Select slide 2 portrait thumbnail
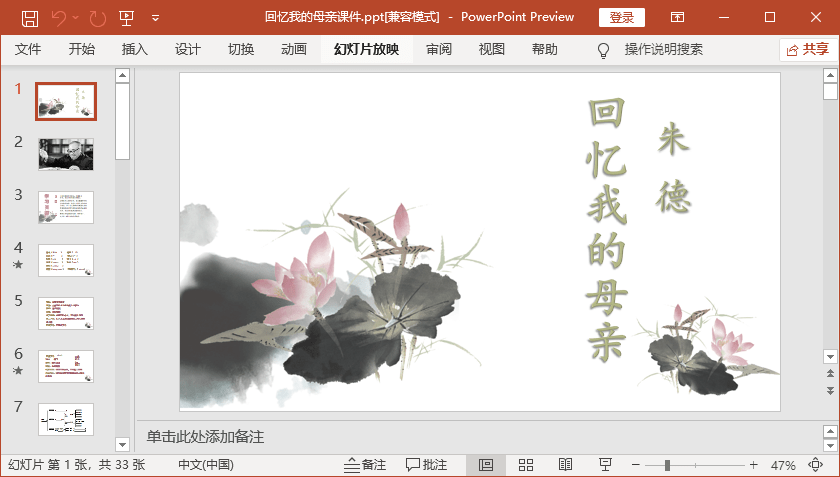The width and height of the screenshot is (840, 477). pyautogui.click(x=66, y=154)
